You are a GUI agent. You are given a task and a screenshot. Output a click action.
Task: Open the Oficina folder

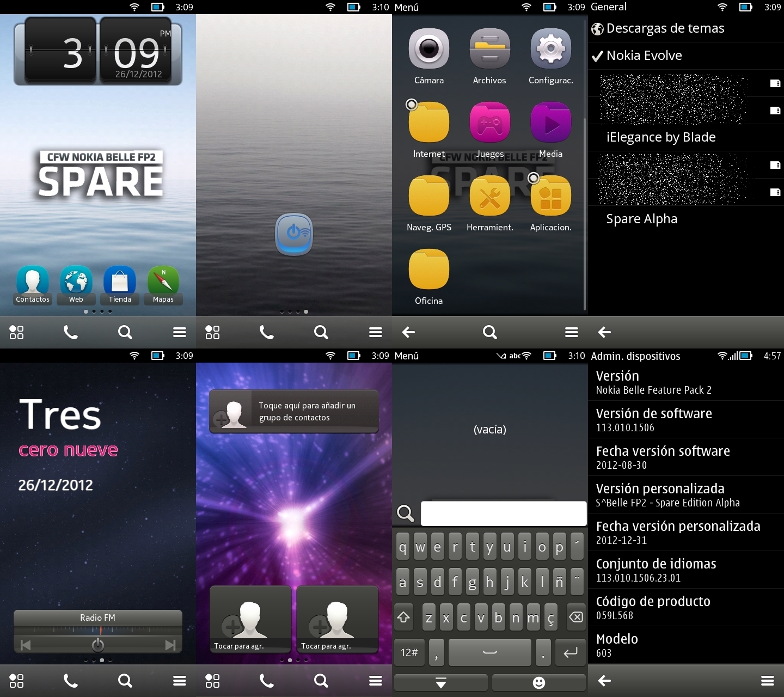429,277
